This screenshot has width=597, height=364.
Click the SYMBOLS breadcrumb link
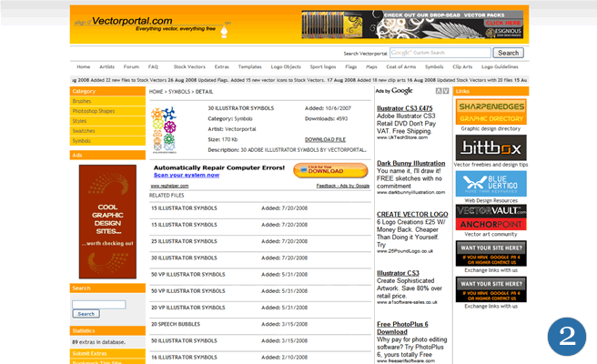pos(180,92)
